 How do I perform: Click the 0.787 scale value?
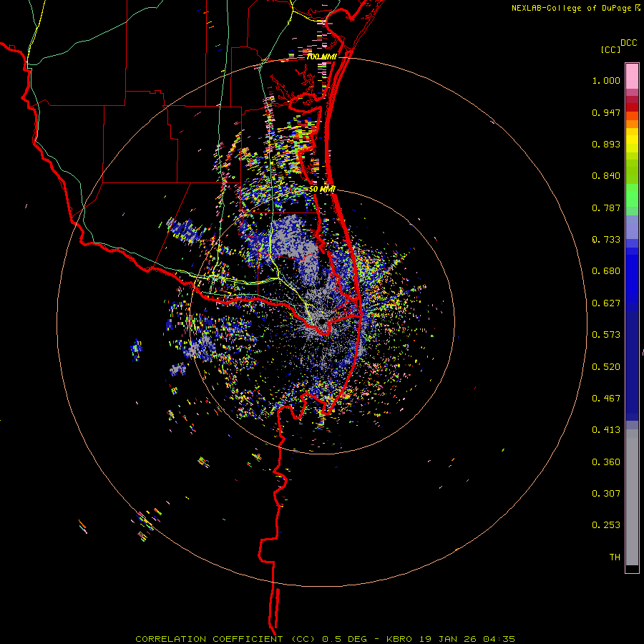click(606, 208)
